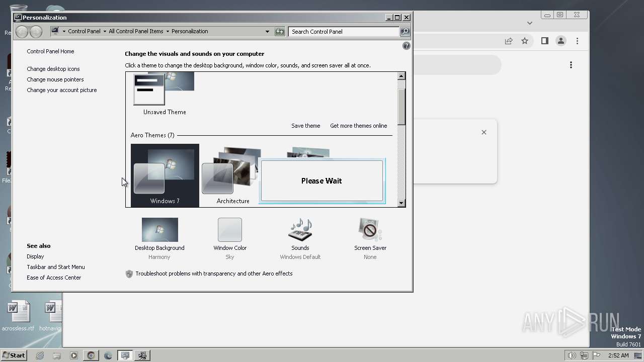Screen dimensions: 644x362
Task: Open Sounds settings icon
Action: tap(300, 230)
